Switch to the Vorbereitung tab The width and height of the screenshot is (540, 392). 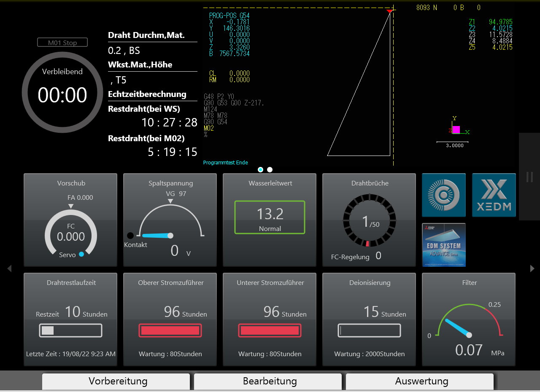pos(116,381)
